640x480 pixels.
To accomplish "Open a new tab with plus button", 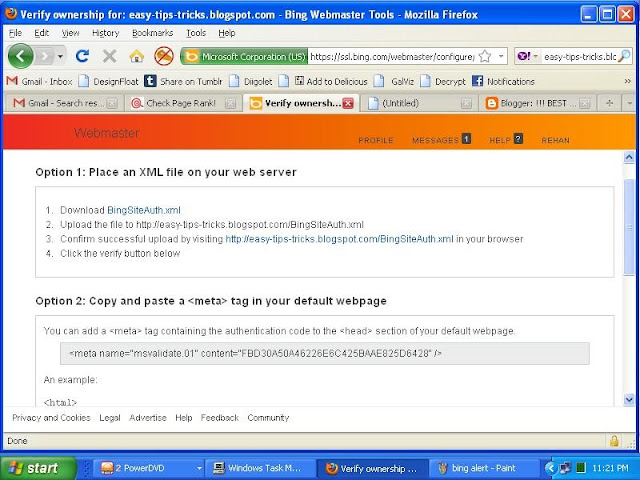I will [x=609, y=103].
